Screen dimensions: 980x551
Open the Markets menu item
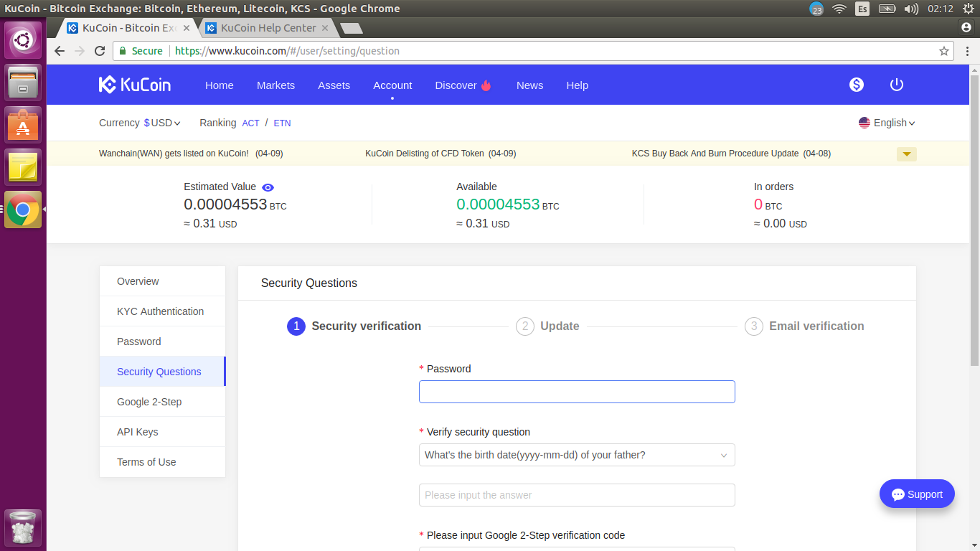(275, 85)
